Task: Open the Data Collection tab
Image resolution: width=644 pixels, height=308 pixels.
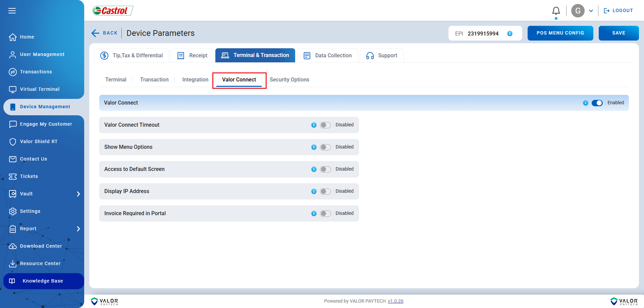Action: pyautogui.click(x=327, y=55)
